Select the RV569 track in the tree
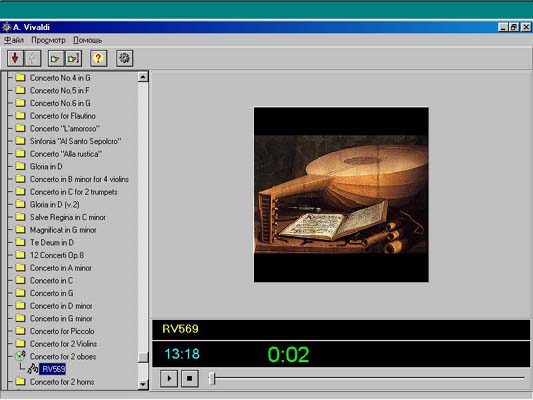The image size is (533, 400). tap(53, 369)
